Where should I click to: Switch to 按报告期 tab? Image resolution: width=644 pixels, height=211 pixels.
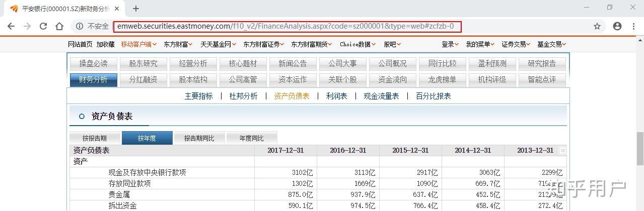coord(95,138)
